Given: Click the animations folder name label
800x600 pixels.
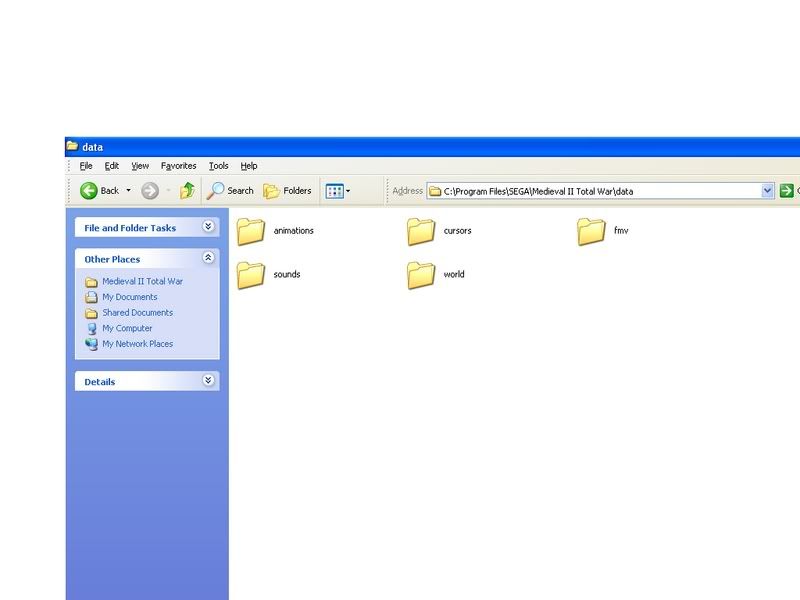Looking at the screenshot, I should [293, 231].
